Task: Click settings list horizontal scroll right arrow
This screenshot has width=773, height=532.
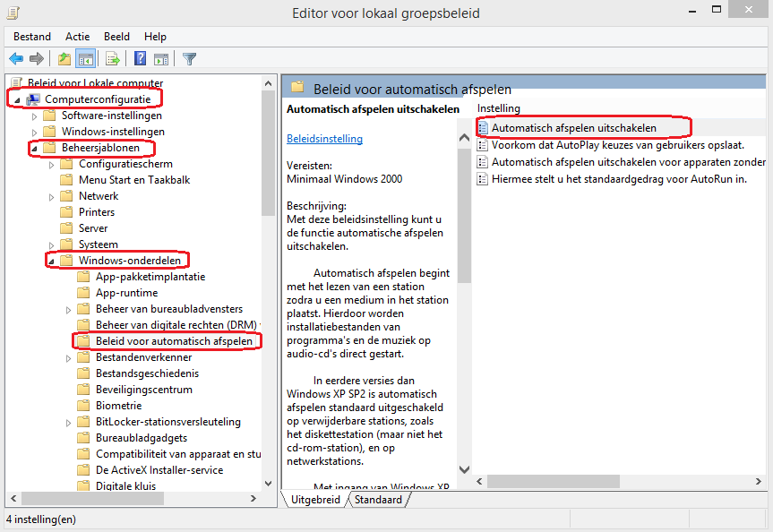Action: click(758, 481)
